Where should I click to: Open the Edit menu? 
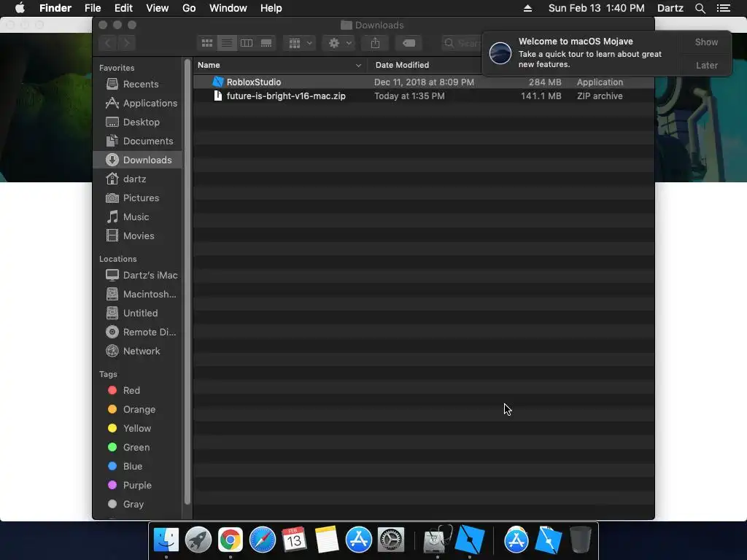123,8
